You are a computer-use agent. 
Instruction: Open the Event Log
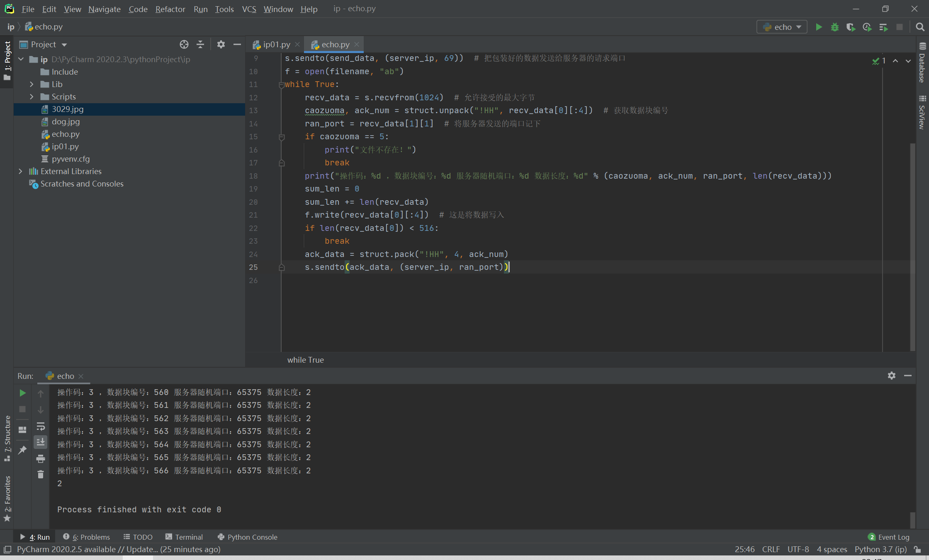tap(889, 537)
